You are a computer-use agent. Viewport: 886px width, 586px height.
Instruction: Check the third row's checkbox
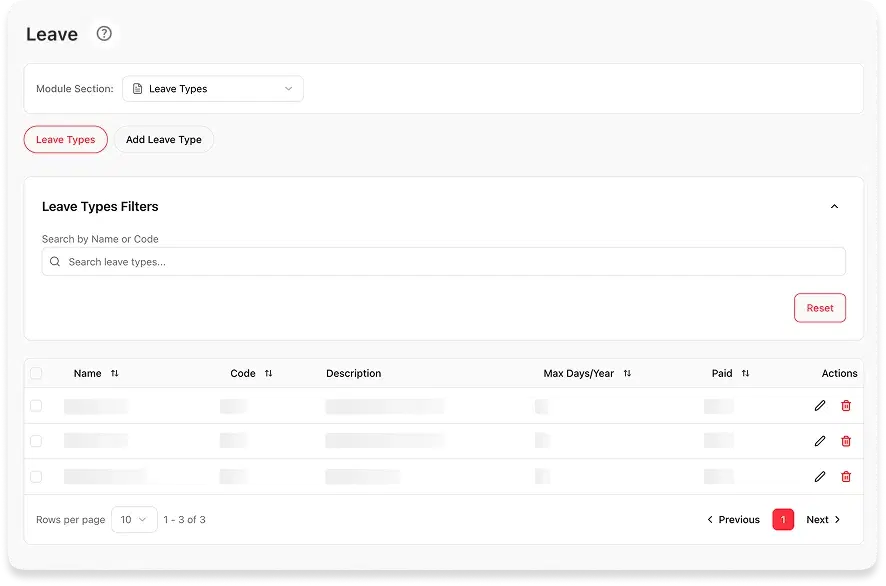(36, 476)
